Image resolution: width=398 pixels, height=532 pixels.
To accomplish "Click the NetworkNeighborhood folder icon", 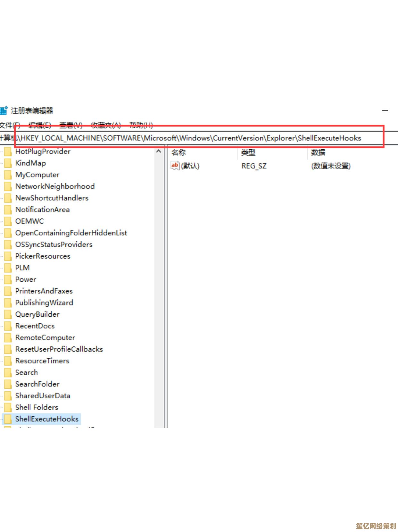I will pos(8,186).
